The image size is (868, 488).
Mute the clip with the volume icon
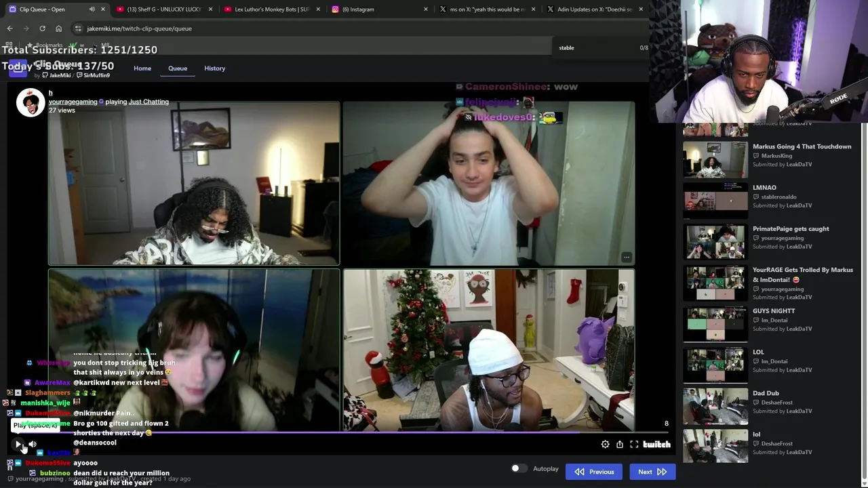pos(33,444)
